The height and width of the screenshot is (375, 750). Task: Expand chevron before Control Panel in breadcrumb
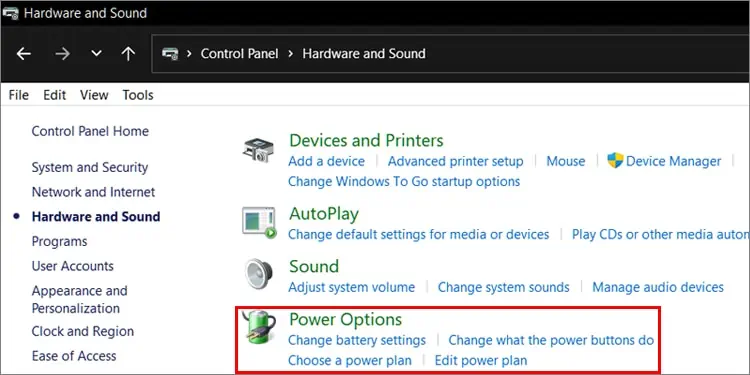click(x=189, y=54)
